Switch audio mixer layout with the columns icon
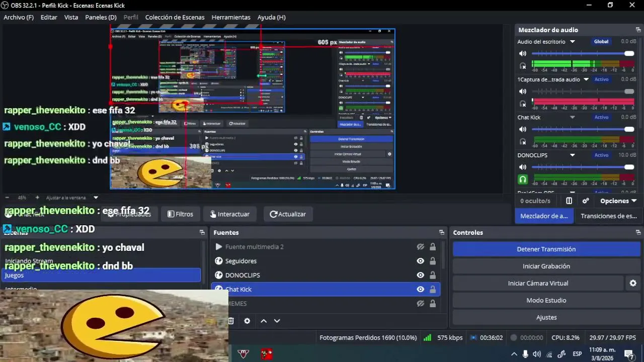Image resolution: width=644 pixels, height=362 pixels. pos(569,201)
